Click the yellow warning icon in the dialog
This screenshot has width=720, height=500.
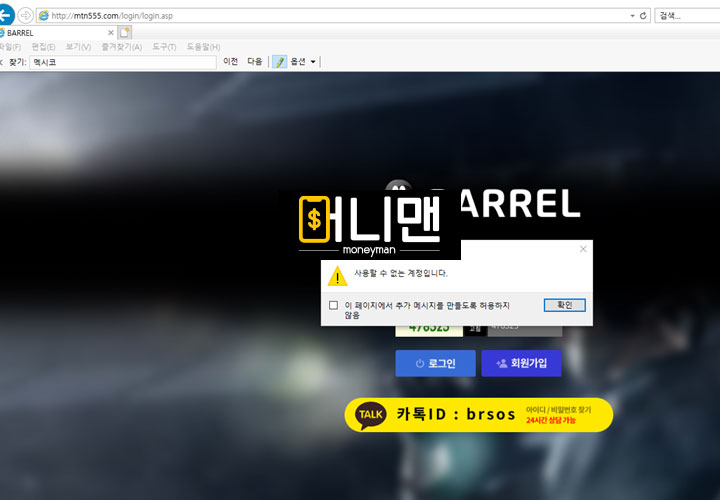coord(338,276)
